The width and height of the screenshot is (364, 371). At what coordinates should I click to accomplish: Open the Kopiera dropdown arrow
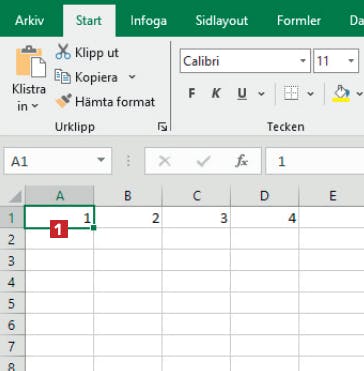[x=132, y=77]
